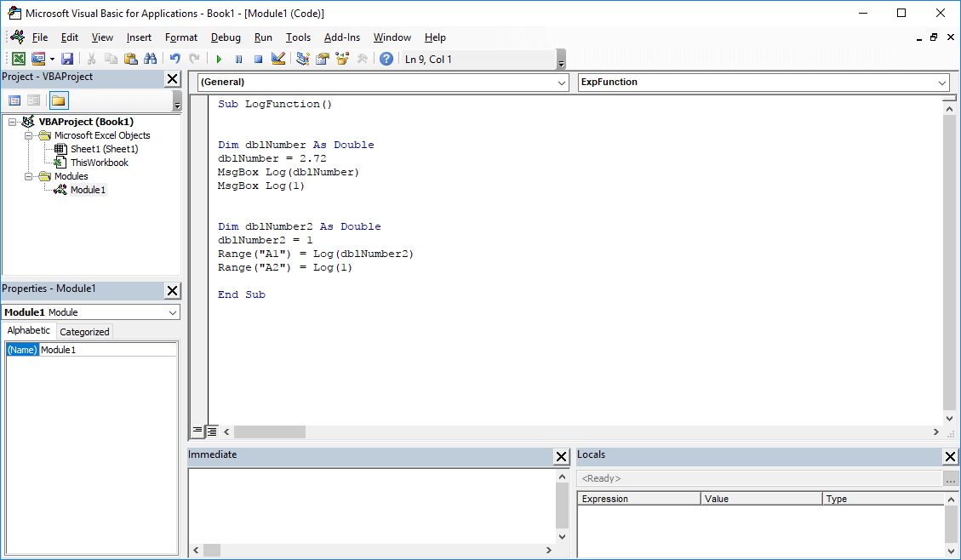The height and width of the screenshot is (560, 961).
Task: Open the Properties Window toolbar icon
Action: [x=323, y=58]
